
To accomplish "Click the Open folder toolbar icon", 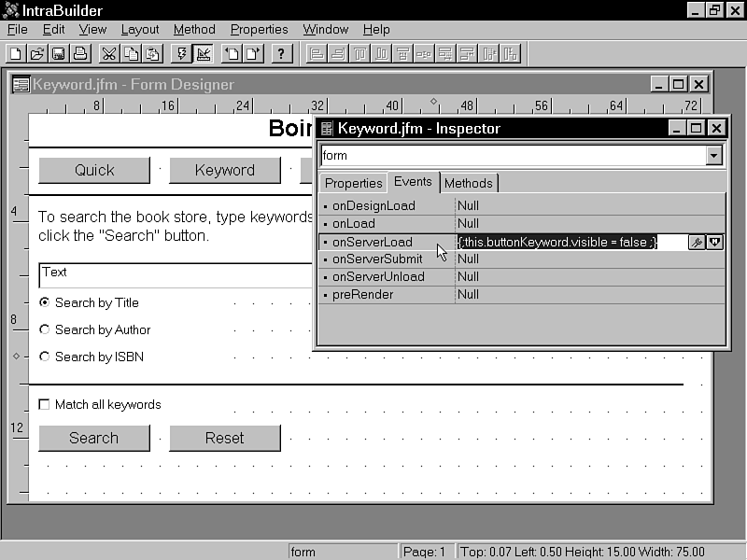I will (37, 53).
